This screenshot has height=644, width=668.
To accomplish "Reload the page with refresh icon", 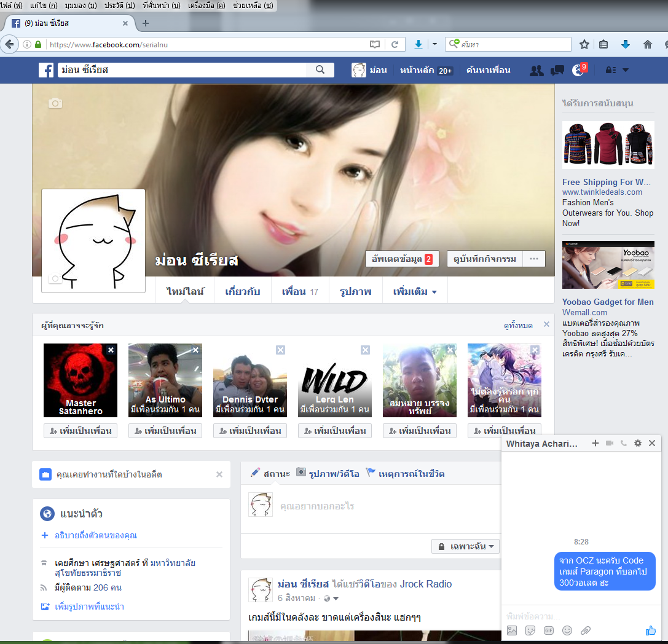I will [395, 44].
